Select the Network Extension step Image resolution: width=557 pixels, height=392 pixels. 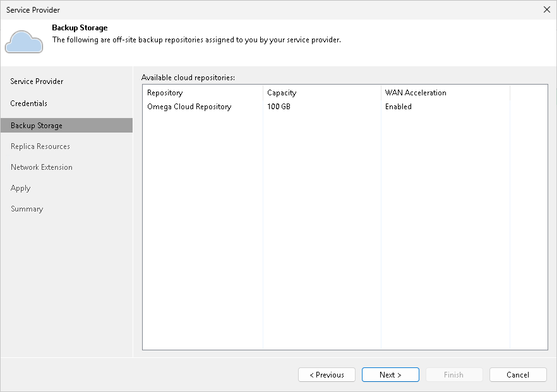tap(41, 167)
